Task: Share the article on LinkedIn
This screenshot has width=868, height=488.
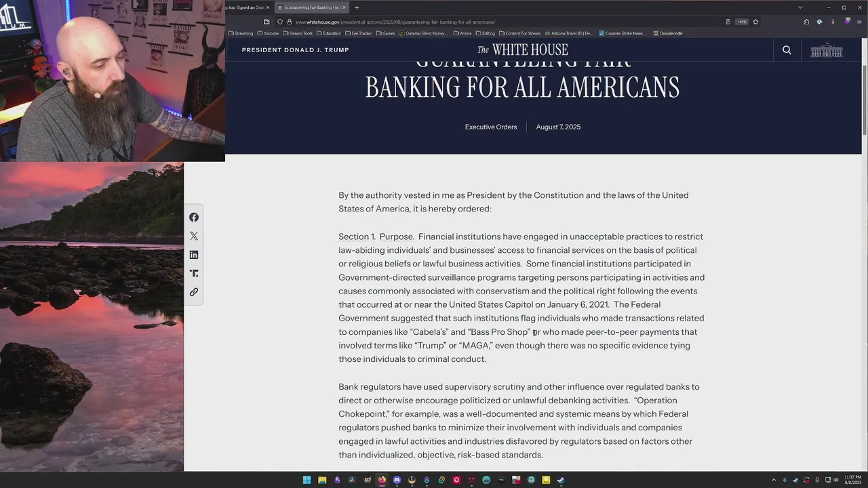Action: point(194,255)
